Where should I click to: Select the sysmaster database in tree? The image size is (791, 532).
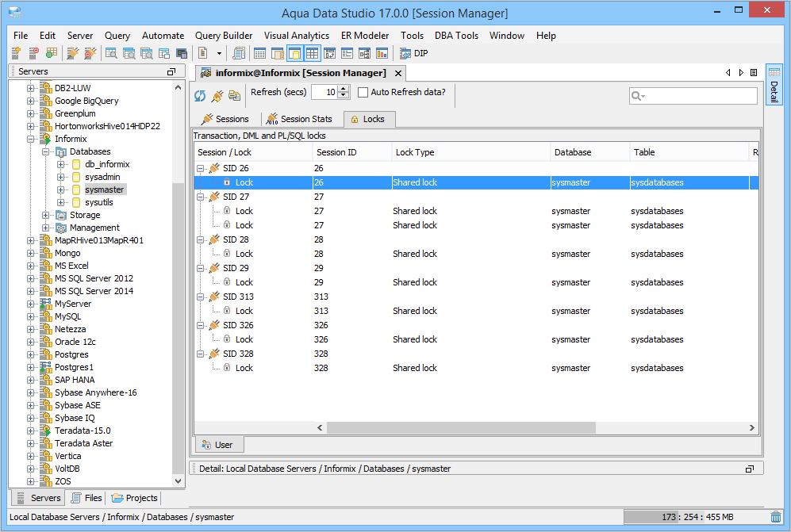tap(105, 189)
